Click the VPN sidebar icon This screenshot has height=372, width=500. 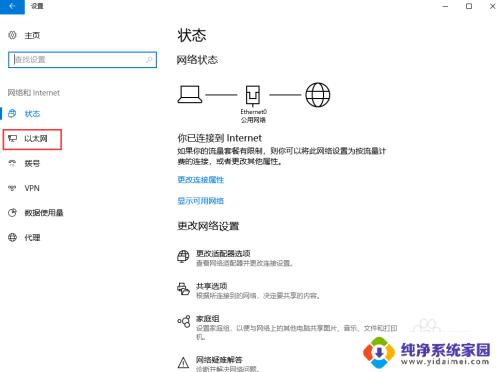pyautogui.click(x=12, y=188)
